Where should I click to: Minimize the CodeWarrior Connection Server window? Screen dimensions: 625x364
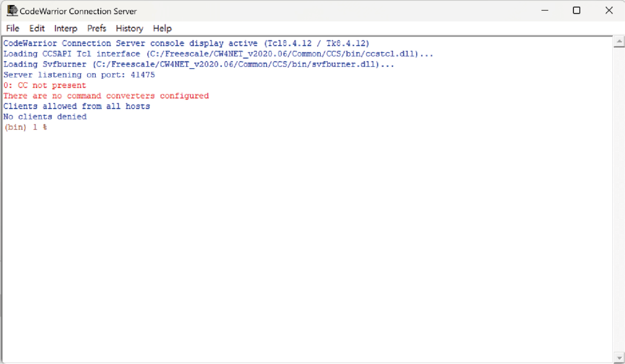(x=545, y=10)
